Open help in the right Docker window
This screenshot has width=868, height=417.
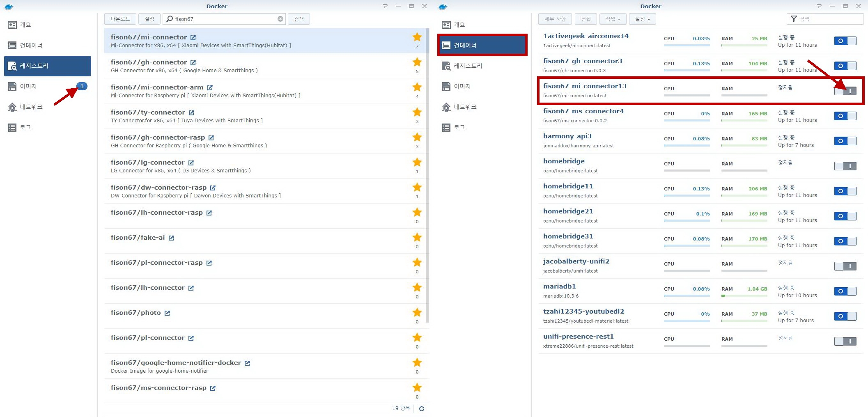coord(819,6)
